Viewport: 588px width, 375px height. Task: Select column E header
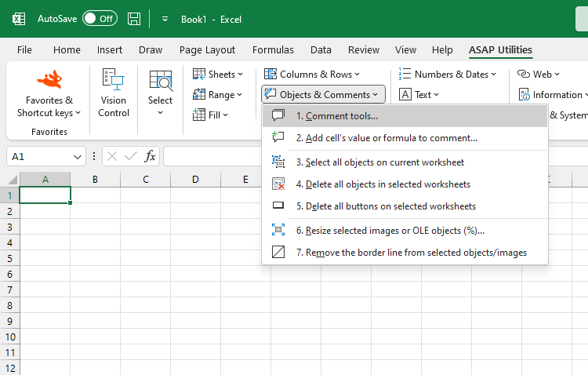245,180
